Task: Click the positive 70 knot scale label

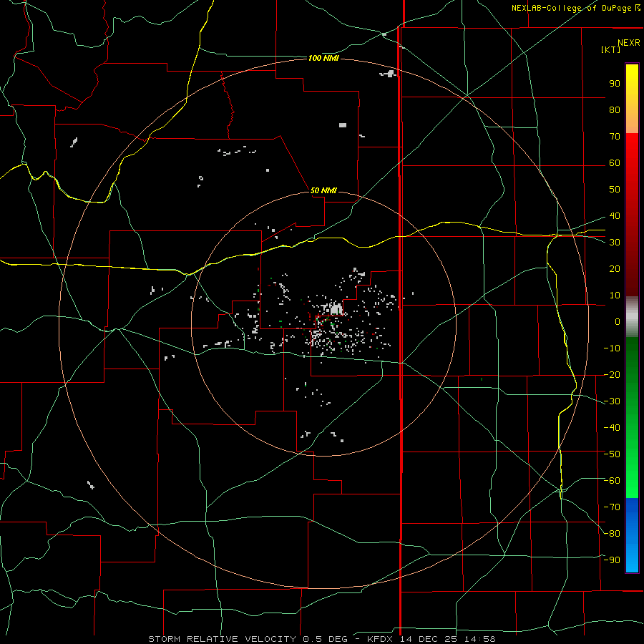Action: click(615, 137)
